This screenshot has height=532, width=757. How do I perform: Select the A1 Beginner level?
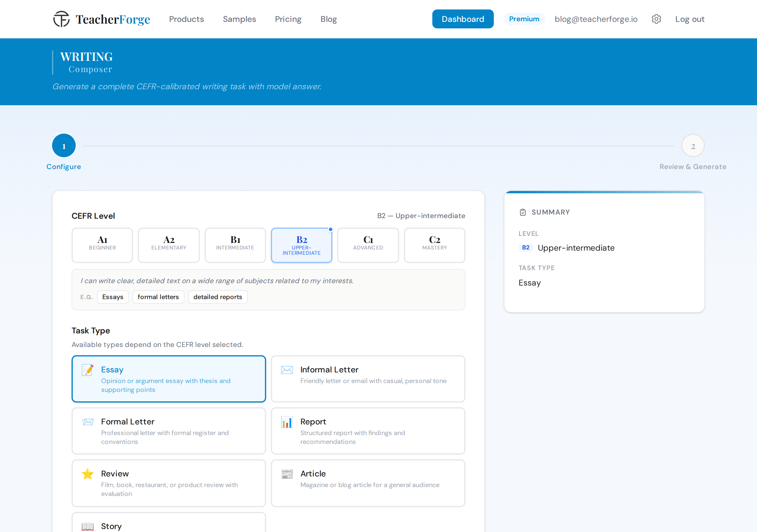click(102, 245)
